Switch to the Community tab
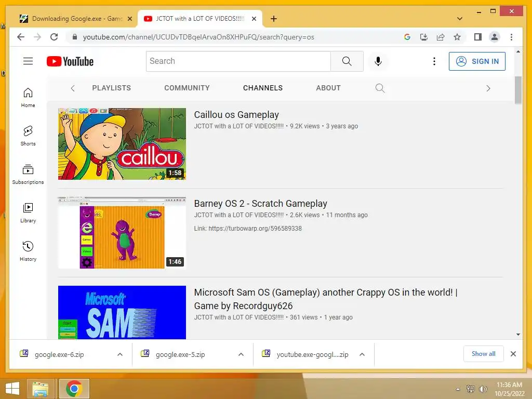 coord(187,88)
